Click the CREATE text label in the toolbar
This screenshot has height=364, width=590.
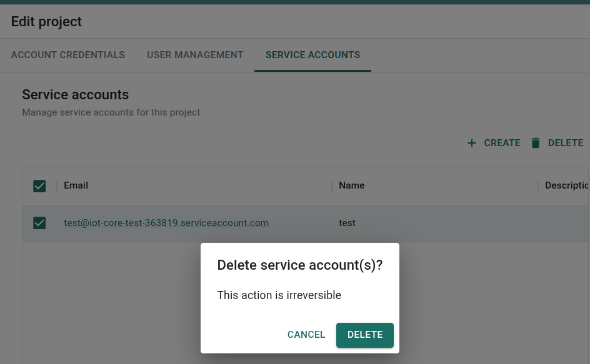pyautogui.click(x=502, y=143)
